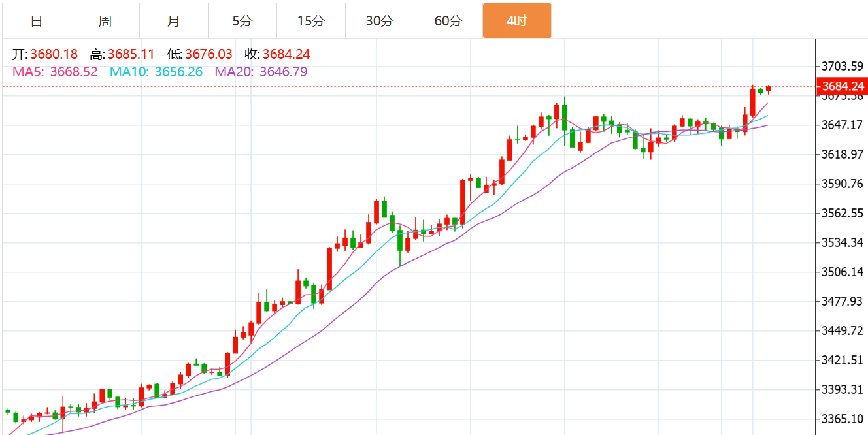
Task: Click the 3534.34 price axis label
Action: tap(843, 242)
